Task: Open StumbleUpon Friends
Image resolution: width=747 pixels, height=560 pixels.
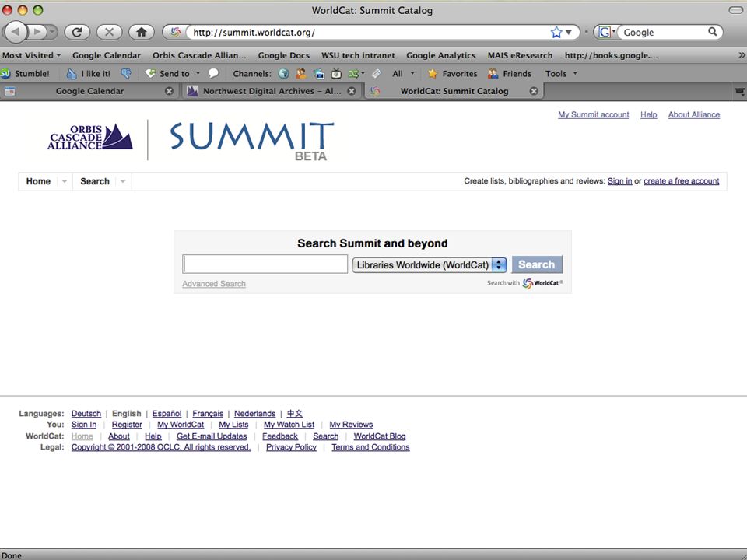Action: click(510, 73)
